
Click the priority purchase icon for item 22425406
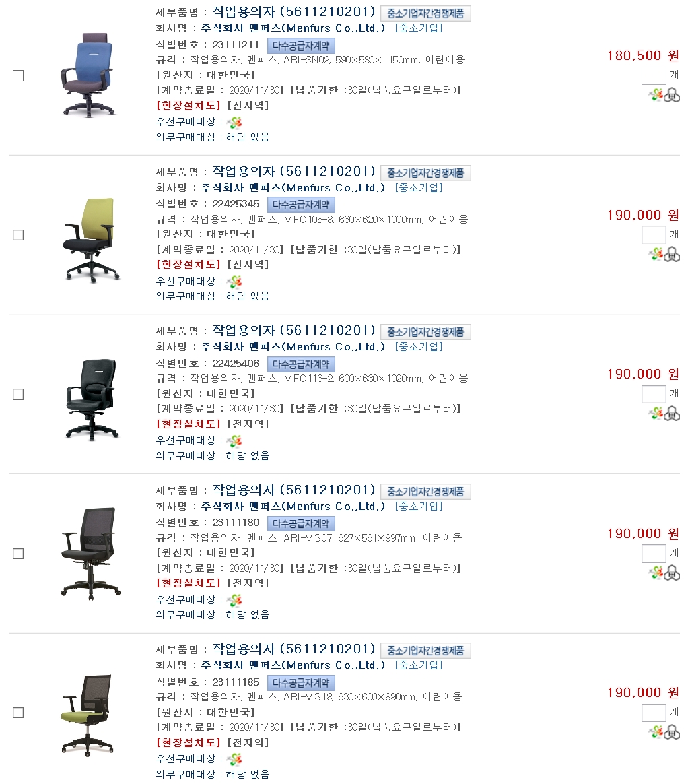click(x=234, y=441)
